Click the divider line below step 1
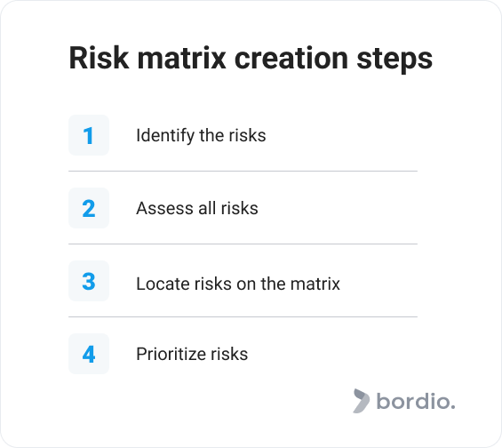This screenshot has width=502, height=448. tap(243, 172)
